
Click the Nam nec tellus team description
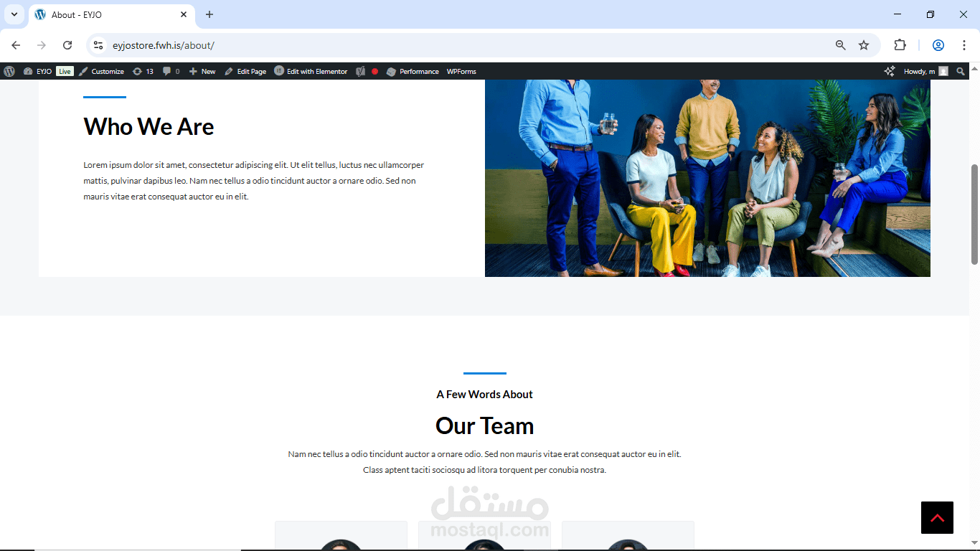click(484, 462)
